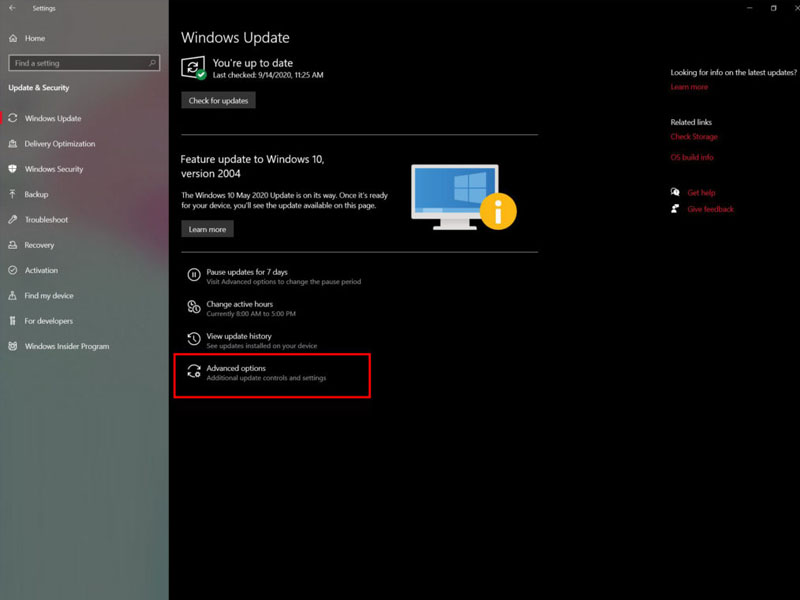Viewport: 800px width, 600px height.
Task: Click the Recovery icon
Action: (x=13, y=245)
